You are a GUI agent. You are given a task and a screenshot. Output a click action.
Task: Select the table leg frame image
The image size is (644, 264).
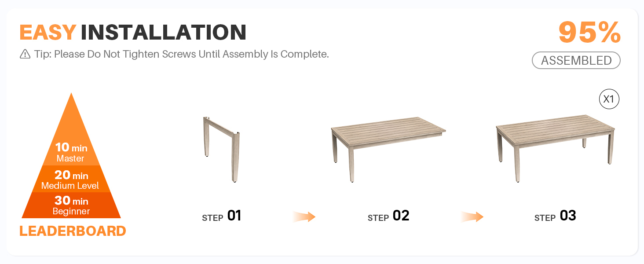(222, 149)
